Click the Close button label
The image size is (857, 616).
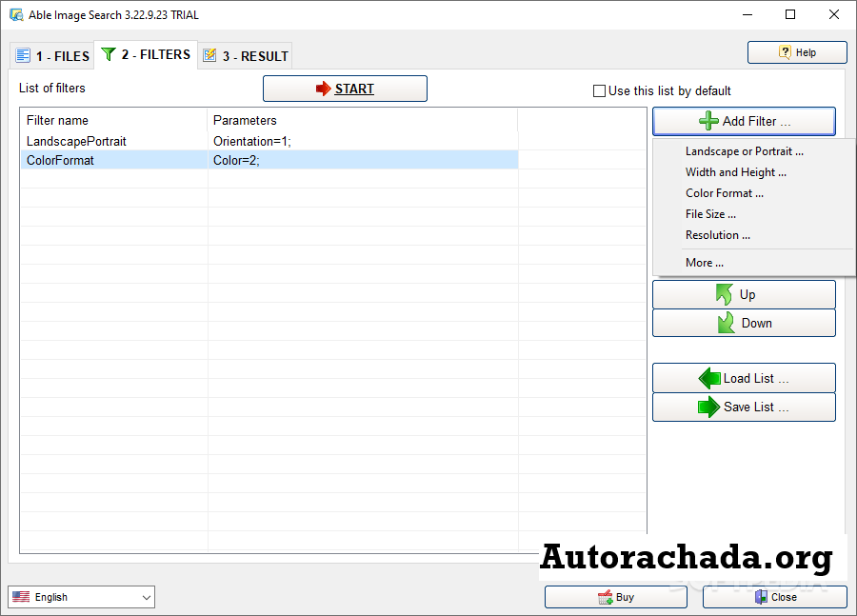pos(784,597)
